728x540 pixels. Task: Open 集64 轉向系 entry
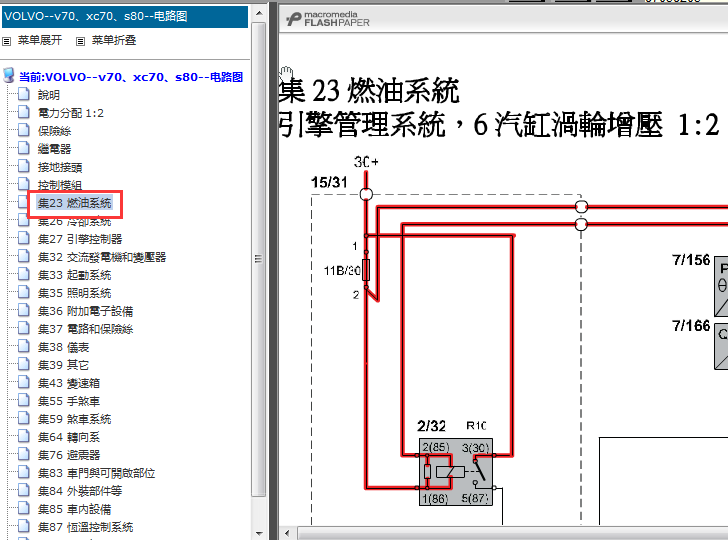coord(69,437)
